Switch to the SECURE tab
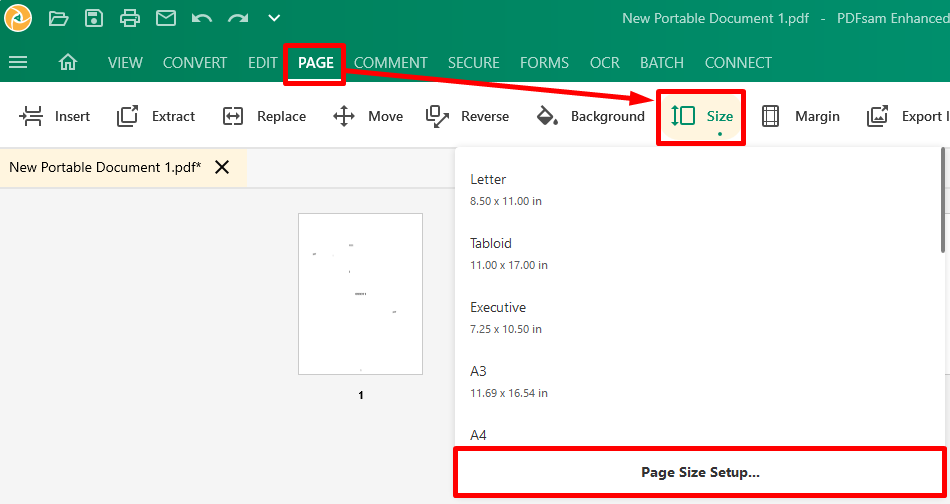Image resolution: width=950 pixels, height=504 pixels. click(x=474, y=63)
